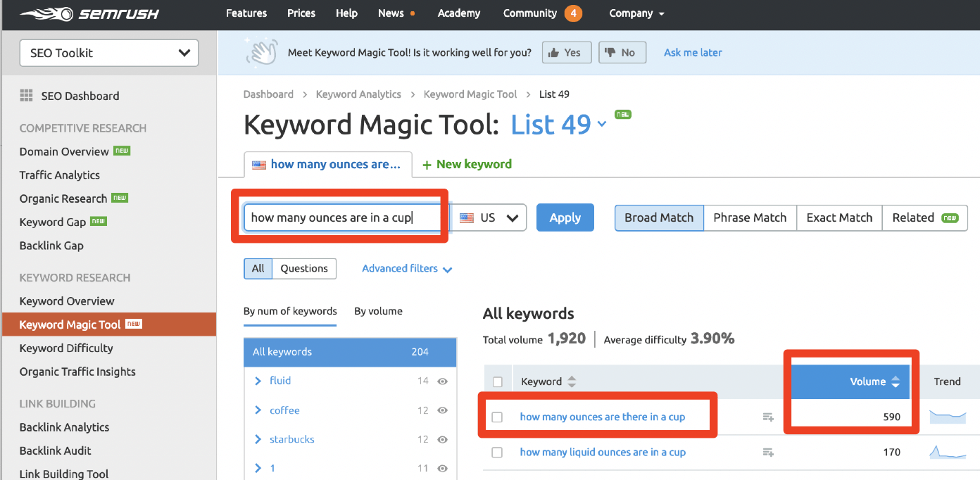Open Traffic Analytics in sidebar
980x480 pixels.
coord(60,175)
